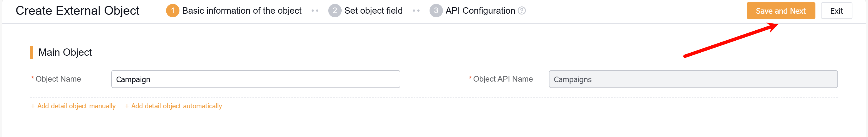Screen dimensions: 868x137
Task: Click the Object API Name field with Campaigns
Action: pyautogui.click(x=693, y=79)
